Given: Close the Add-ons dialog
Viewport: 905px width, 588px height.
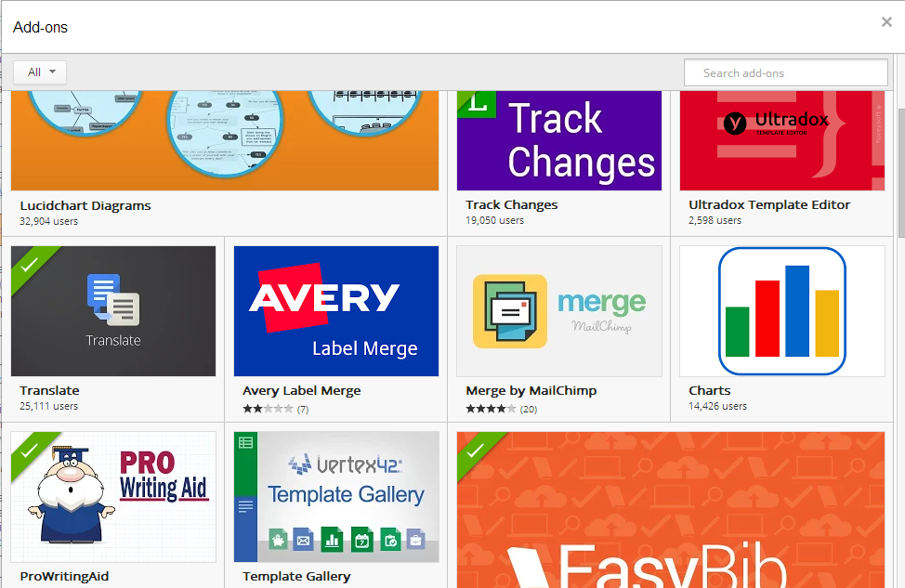Looking at the screenshot, I should (x=886, y=22).
